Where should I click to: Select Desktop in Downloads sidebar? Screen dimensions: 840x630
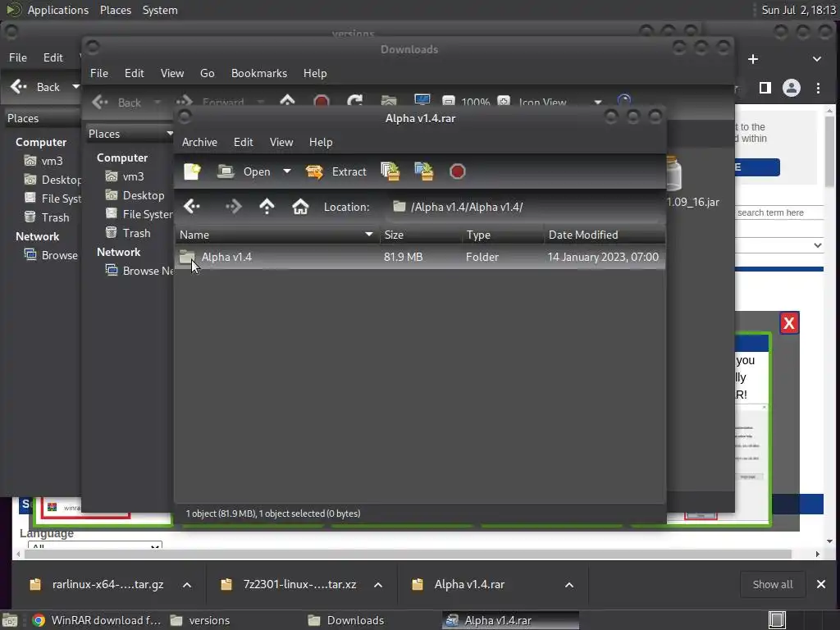coord(135,195)
